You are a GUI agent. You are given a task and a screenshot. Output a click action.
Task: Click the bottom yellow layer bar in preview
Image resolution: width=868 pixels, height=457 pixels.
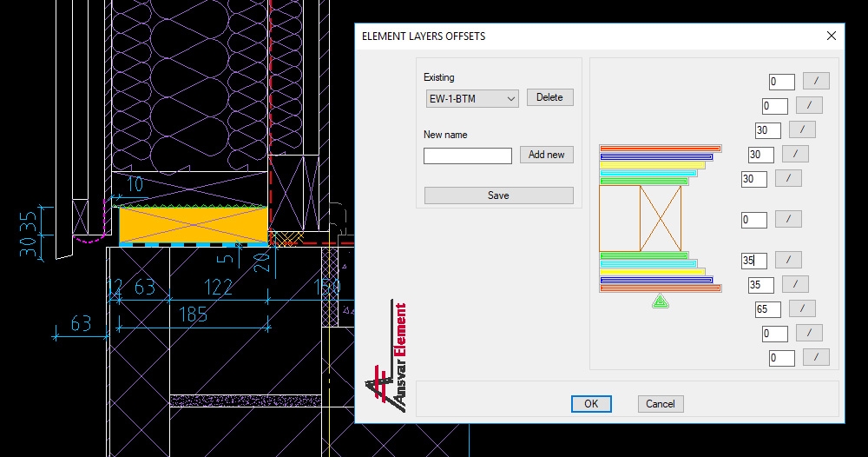pos(653,272)
